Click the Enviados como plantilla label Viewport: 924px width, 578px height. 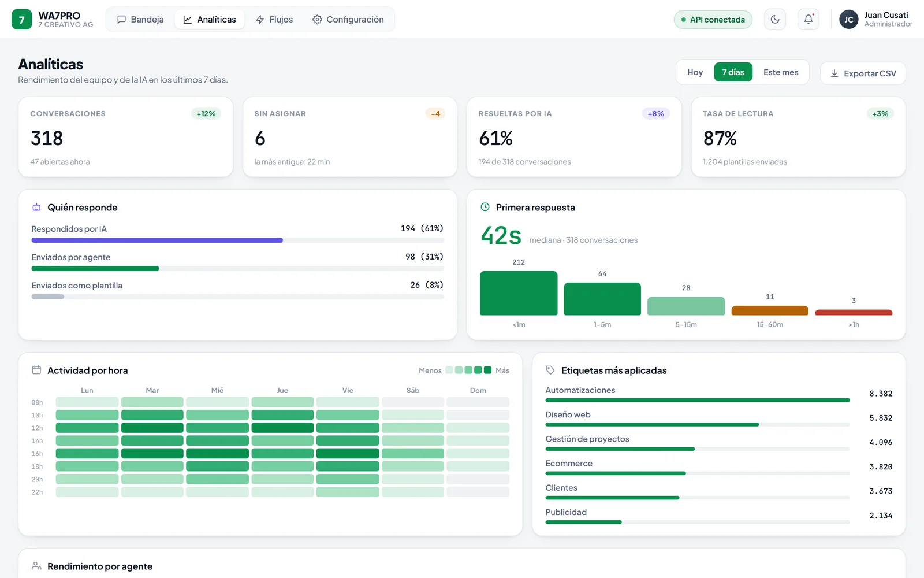(x=77, y=286)
